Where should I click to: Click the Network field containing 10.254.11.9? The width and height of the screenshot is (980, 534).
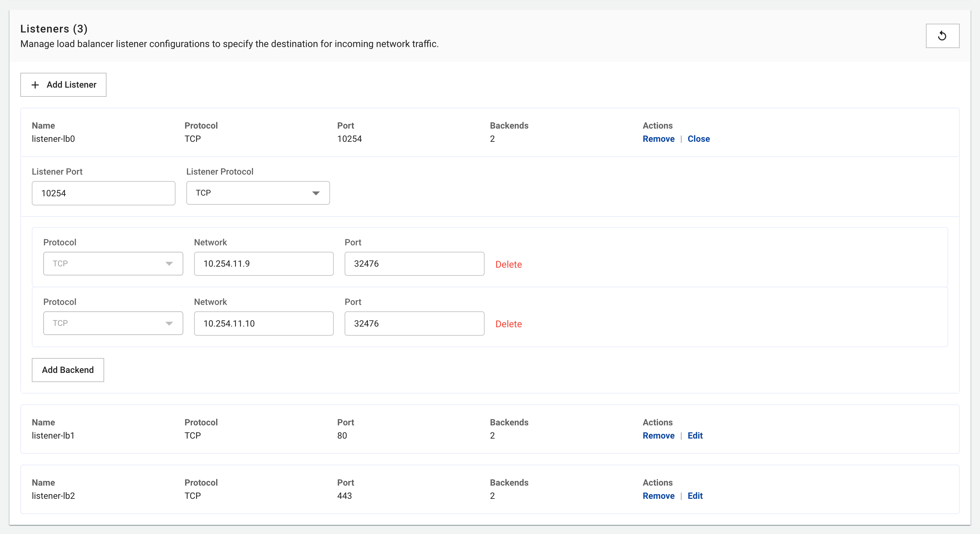264,264
